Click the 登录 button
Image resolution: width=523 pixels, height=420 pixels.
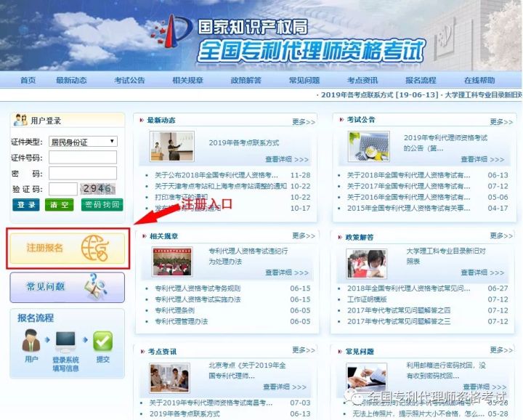pos(26,204)
